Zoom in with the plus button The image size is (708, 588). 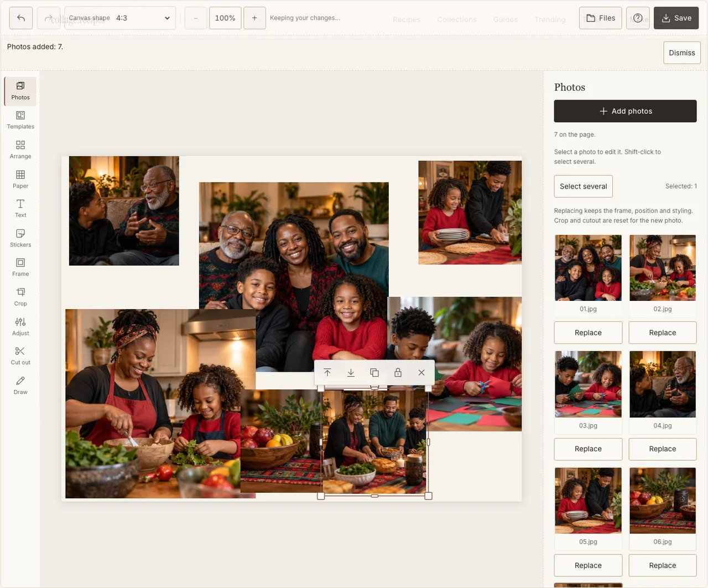tap(254, 18)
